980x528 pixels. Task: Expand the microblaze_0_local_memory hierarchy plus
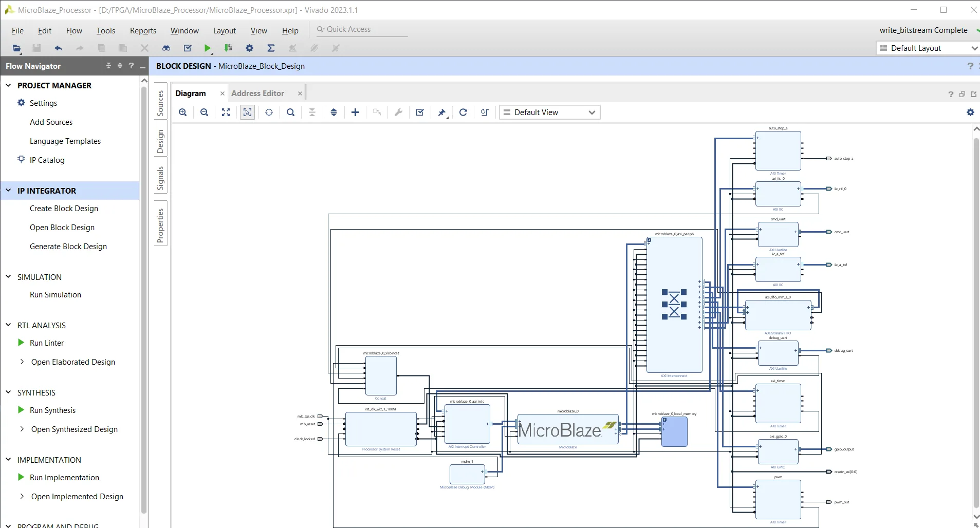[664, 420]
